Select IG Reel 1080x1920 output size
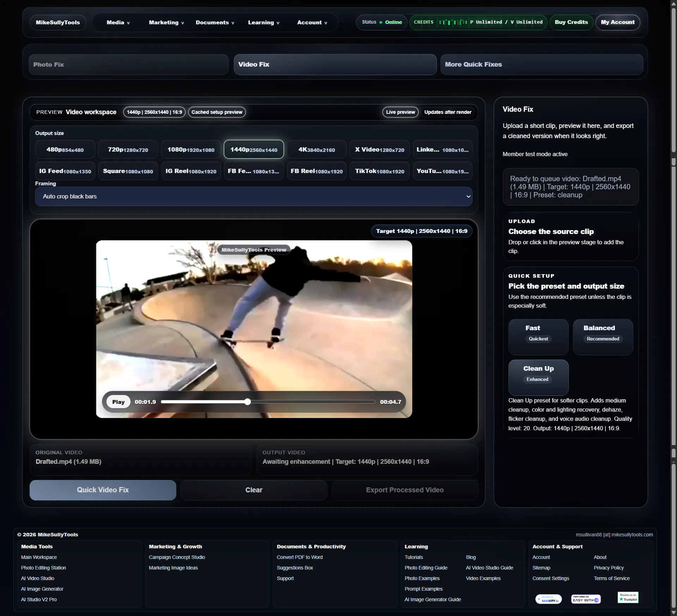Image resolution: width=677 pixels, height=616 pixels. [191, 171]
